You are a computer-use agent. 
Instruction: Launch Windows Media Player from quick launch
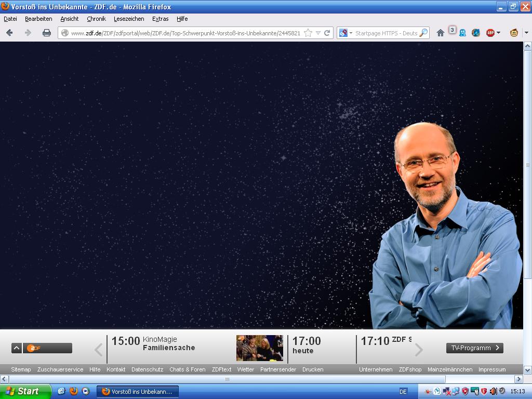tap(86, 391)
